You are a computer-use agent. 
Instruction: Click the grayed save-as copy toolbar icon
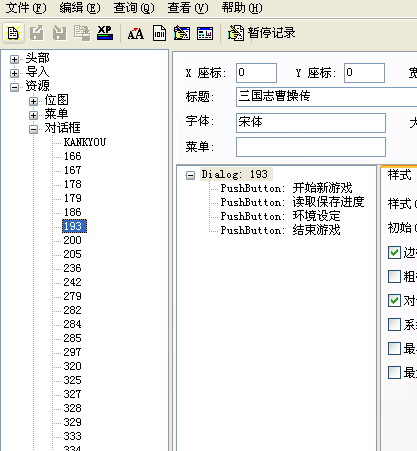tap(82, 33)
